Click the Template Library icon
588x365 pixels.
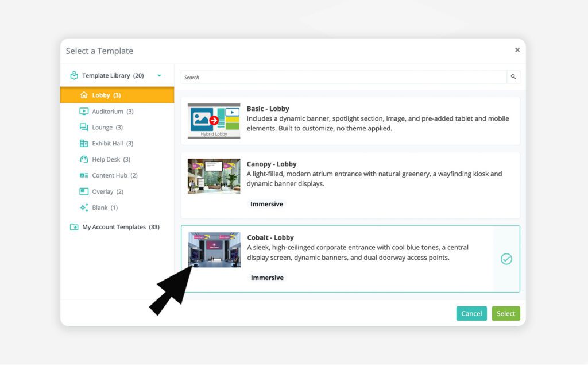coord(74,75)
